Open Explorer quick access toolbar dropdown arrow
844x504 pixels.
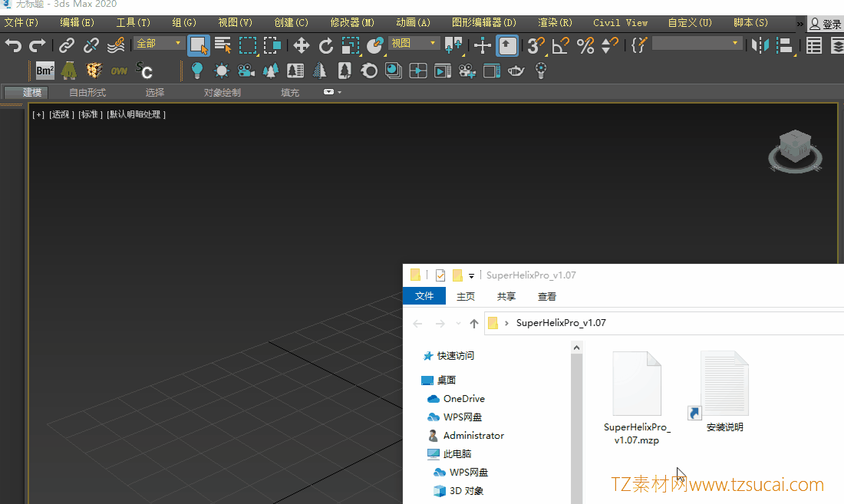point(471,275)
